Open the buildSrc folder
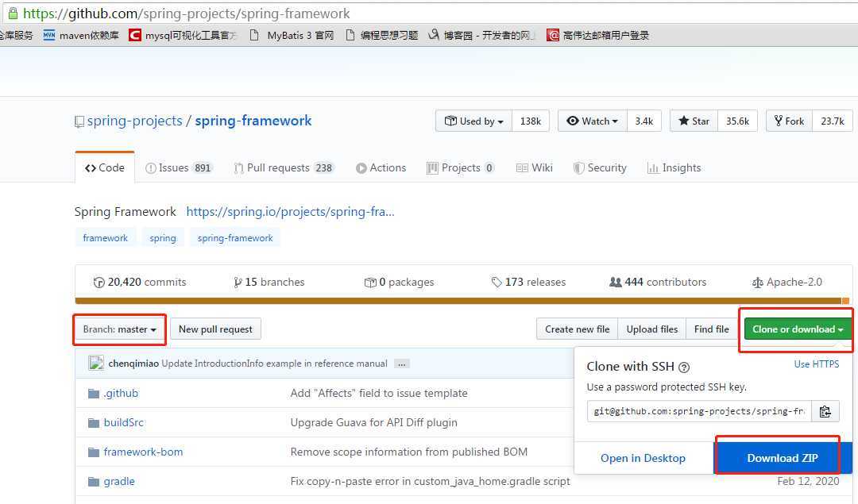 pos(124,422)
